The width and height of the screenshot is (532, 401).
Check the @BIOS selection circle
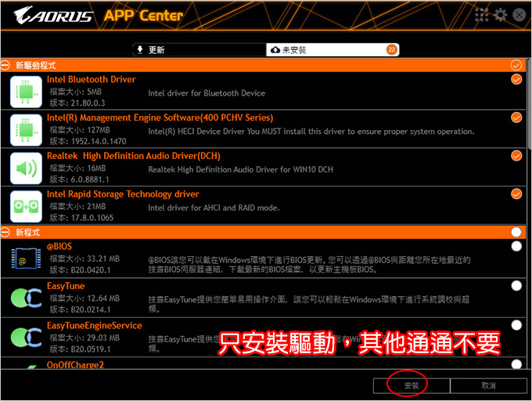click(x=516, y=246)
